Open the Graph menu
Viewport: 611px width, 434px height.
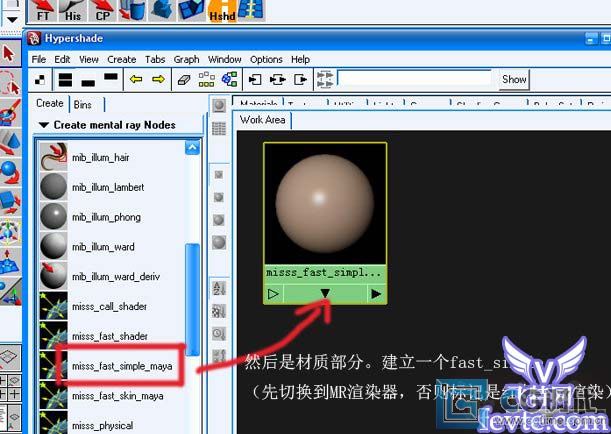(186, 59)
